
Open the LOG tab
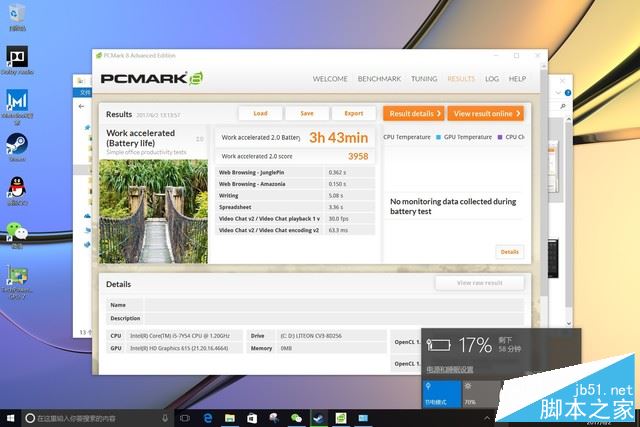tap(492, 79)
